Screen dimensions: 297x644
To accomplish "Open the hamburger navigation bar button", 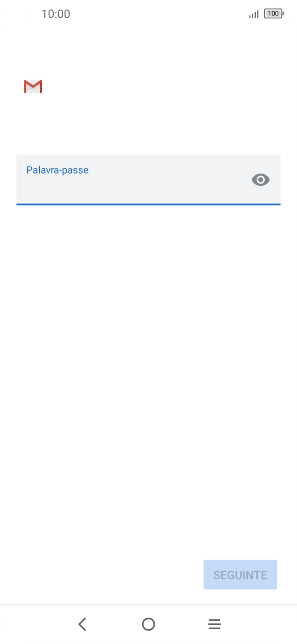I will pyautogui.click(x=215, y=624).
